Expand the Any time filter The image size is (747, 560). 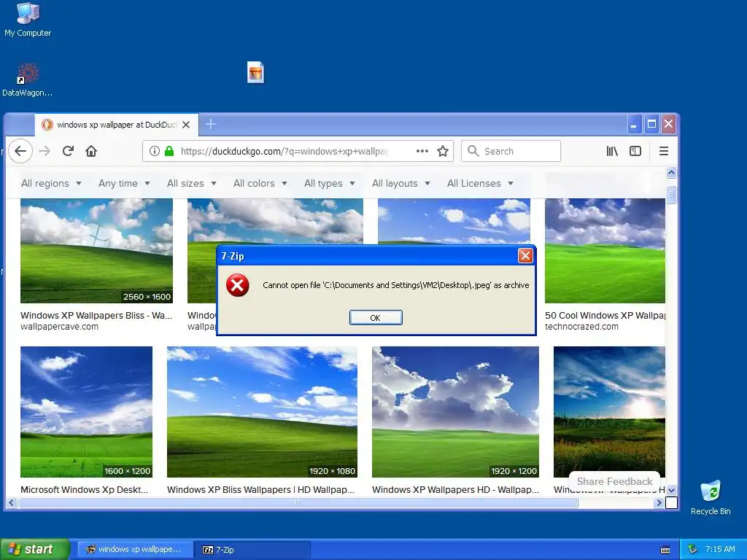tap(124, 183)
